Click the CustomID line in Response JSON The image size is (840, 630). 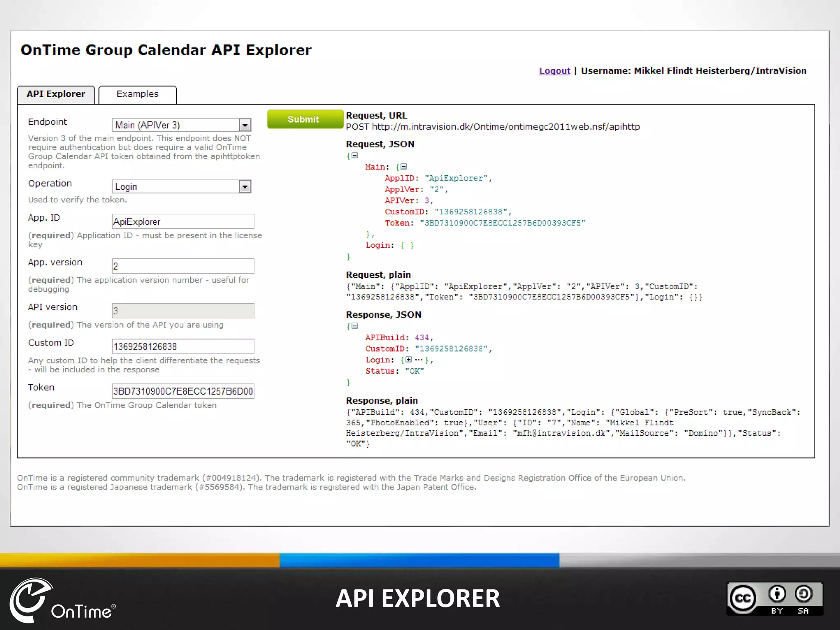click(429, 348)
